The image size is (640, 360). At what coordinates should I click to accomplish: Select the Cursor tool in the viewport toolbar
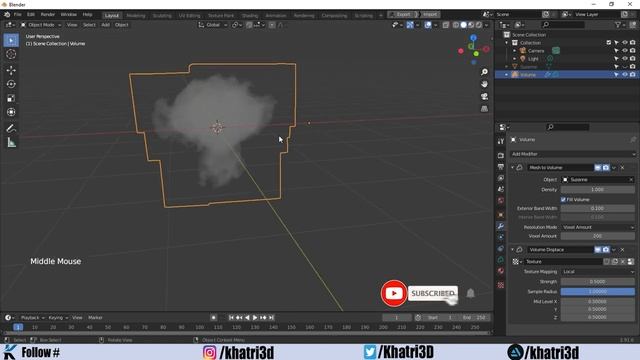(11, 54)
